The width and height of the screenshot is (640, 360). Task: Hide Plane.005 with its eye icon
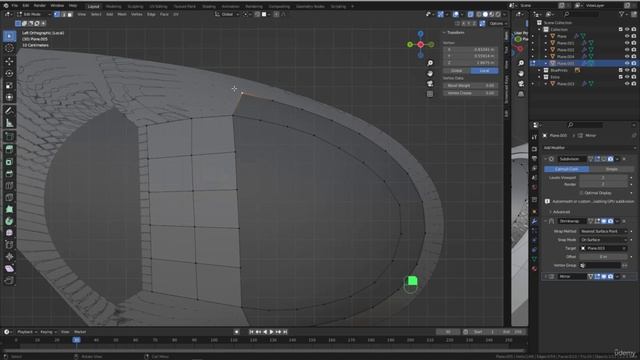pos(627,63)
